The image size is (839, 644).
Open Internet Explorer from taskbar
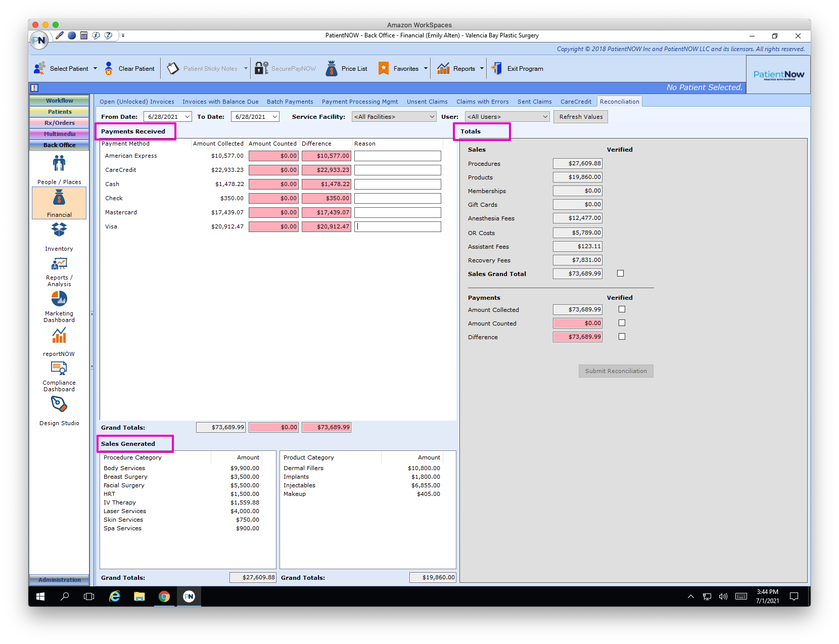[115, 596]
